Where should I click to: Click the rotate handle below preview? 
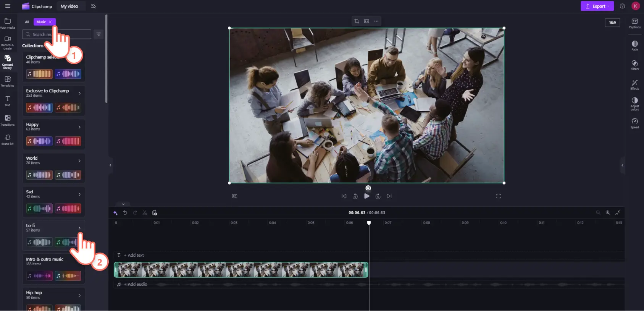[368, 188]
